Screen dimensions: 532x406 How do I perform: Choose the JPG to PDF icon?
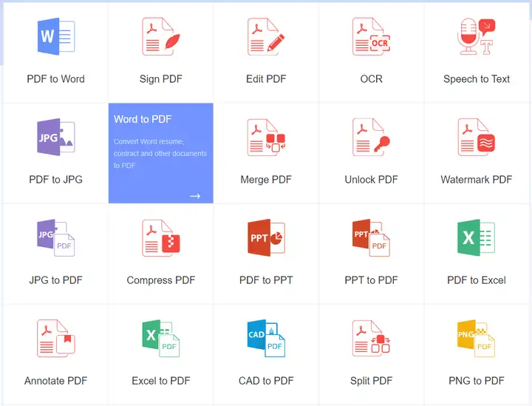56,237
